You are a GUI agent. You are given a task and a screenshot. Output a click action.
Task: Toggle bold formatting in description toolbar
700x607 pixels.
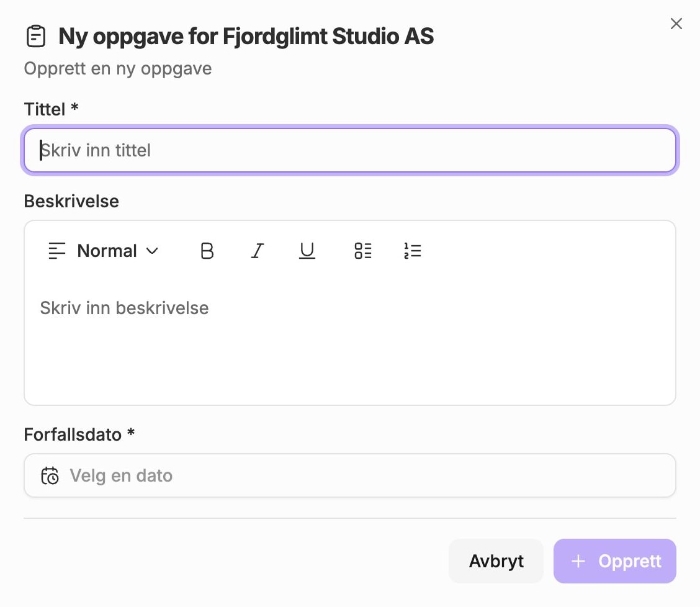[x=207, y=251]
